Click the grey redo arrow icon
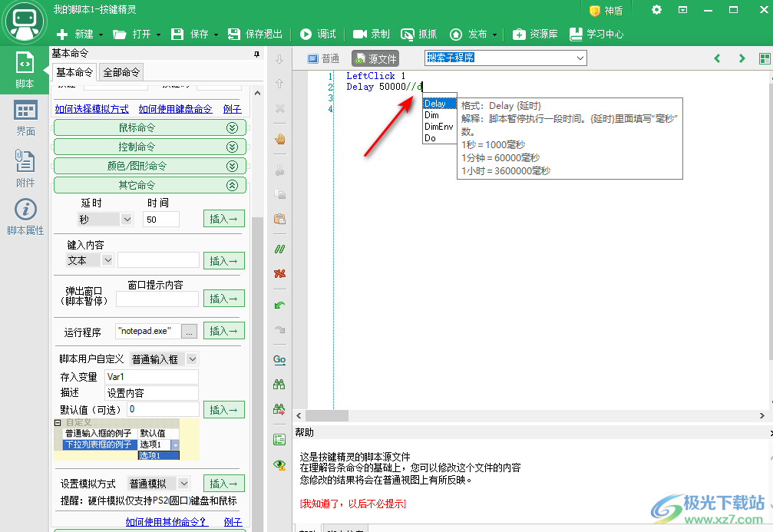The width and height of the screenshot is (773, 532). [x=279, y=329]
